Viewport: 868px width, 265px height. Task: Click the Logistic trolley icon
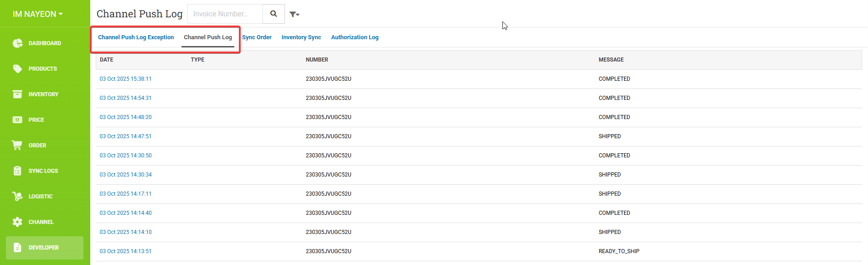coord(17,197)
